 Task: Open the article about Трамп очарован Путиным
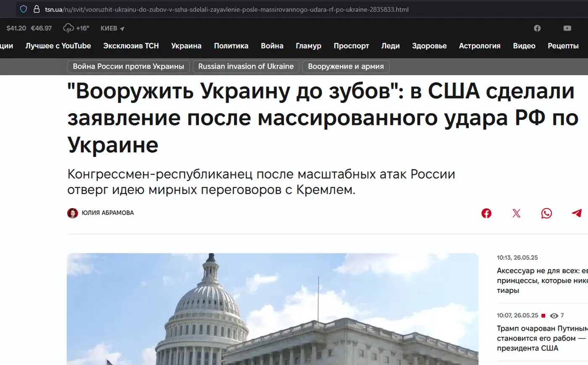(542, 338)
